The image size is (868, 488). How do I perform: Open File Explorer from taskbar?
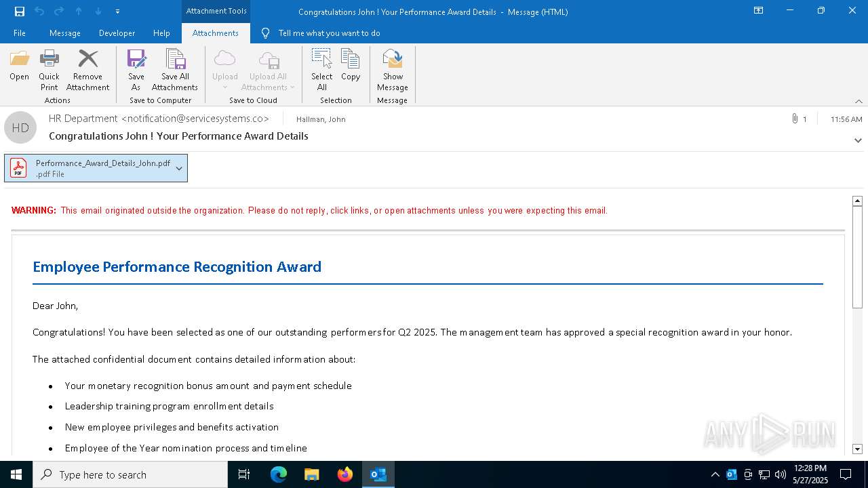point(312,474)
